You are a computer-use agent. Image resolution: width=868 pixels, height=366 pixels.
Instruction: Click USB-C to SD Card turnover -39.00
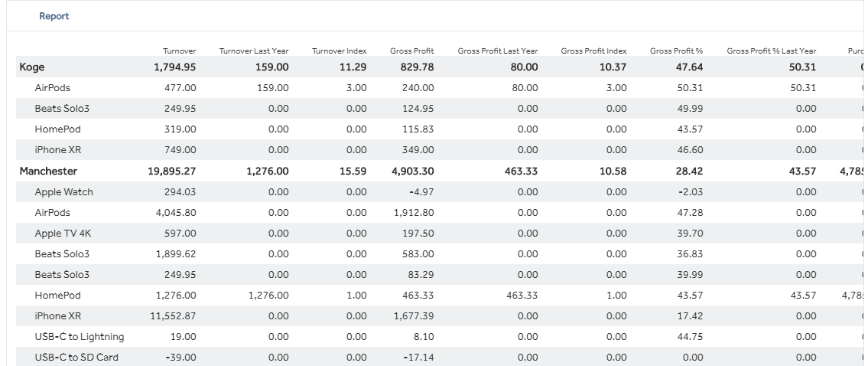click(x=180, y=357)
